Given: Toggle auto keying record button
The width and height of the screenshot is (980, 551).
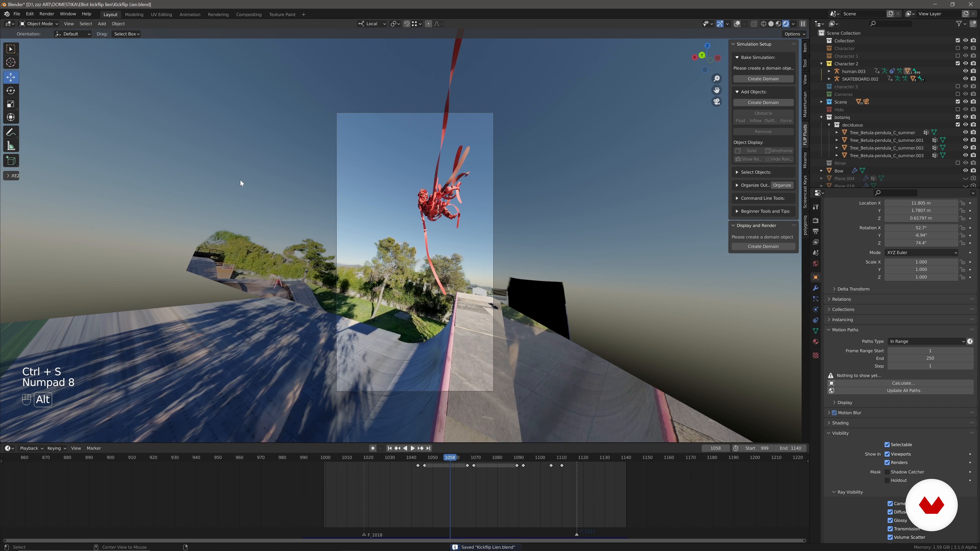Looking at the screenshot, I should point(373,448).
